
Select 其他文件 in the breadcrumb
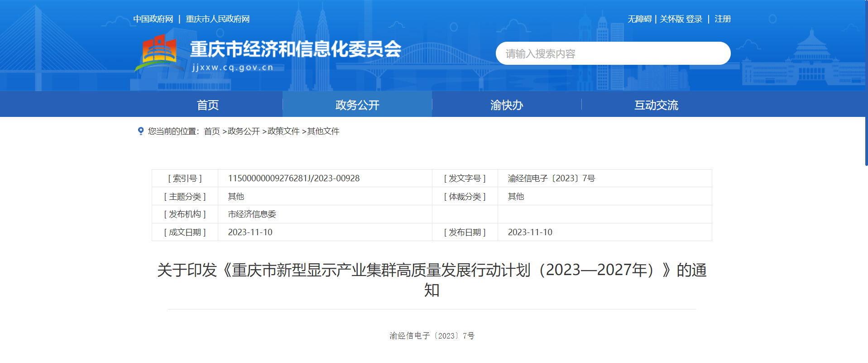[x=323, y=131]
